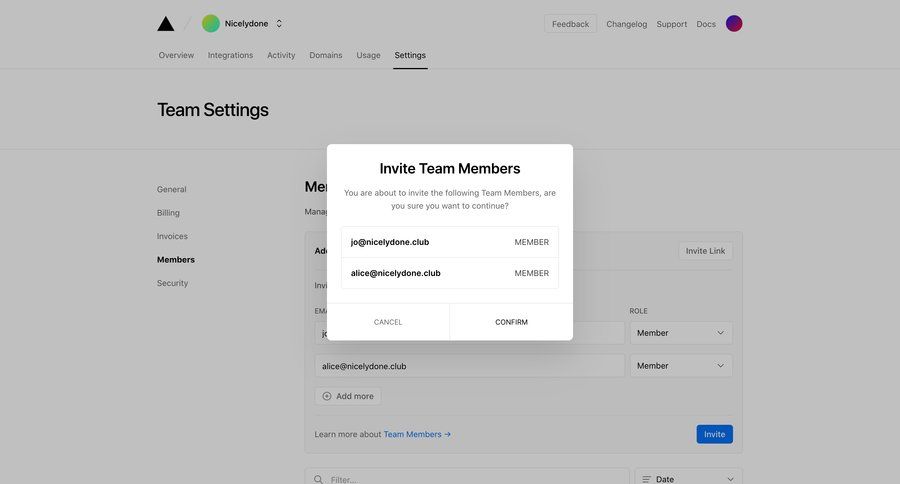900x484 pixels.
Task: Click the Invite Link button
Action: point(705,251)
